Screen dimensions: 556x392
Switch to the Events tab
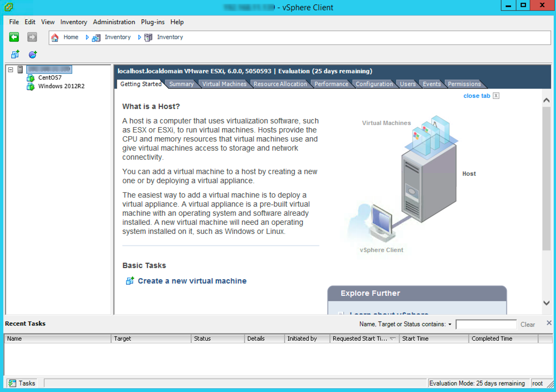click(x=432, y=84)
